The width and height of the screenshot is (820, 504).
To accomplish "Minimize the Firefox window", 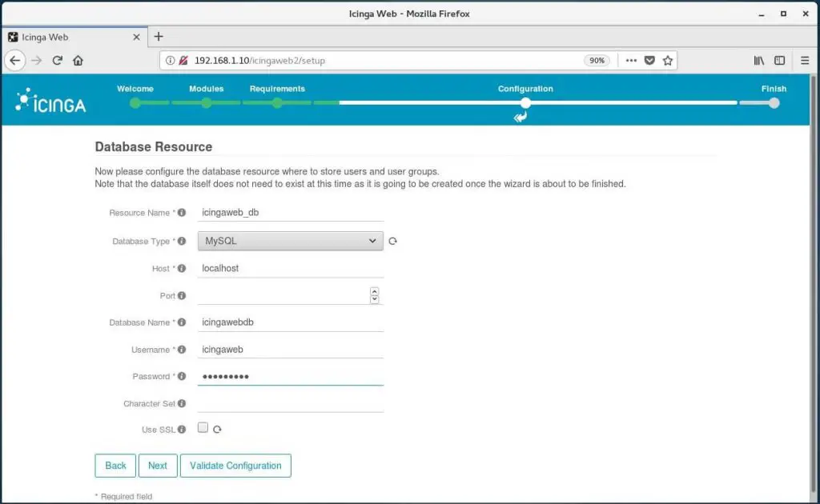I will coord(762,14).
